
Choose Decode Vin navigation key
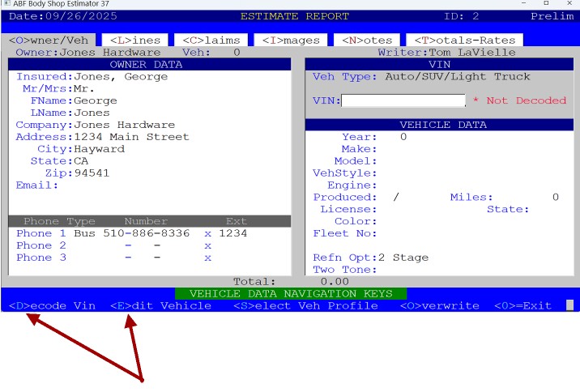tap(52, 306)
